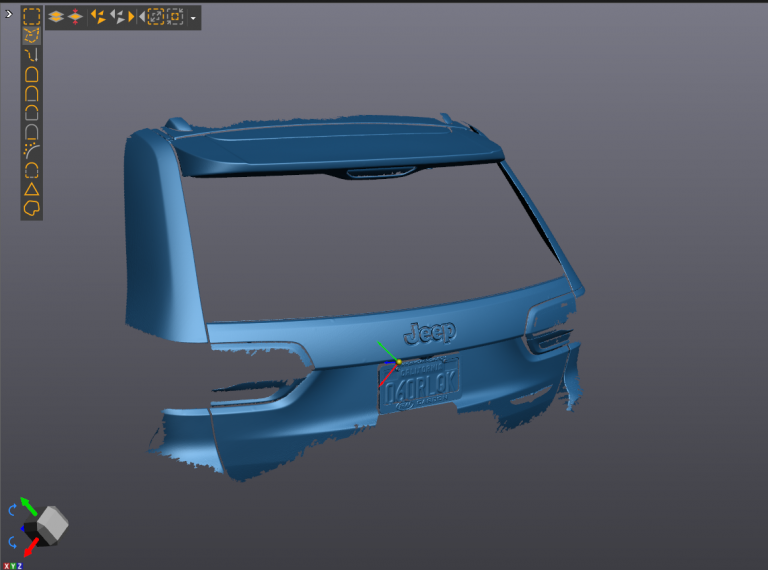Click the lower blue rotate arrow
The width and height of the screenshot is (768, 570).
coord(13,541)
